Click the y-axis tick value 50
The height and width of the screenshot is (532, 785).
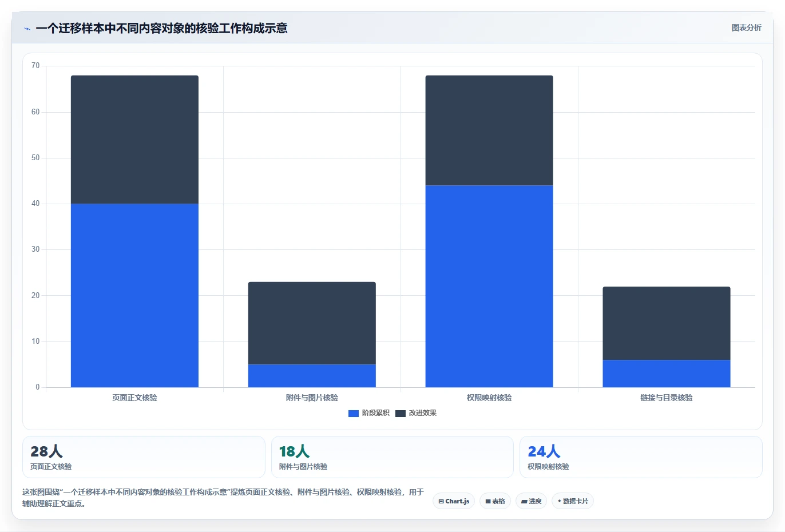pos(35,158)
